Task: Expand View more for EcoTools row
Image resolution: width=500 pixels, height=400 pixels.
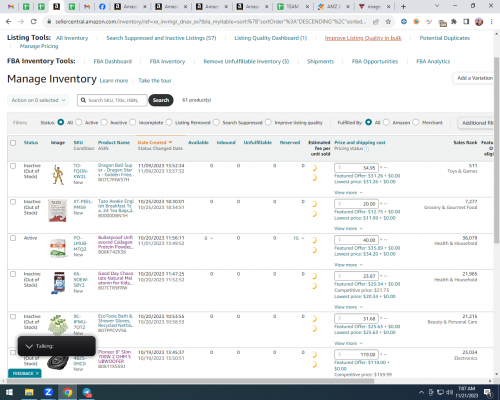Action: click(x=348, y=343)
